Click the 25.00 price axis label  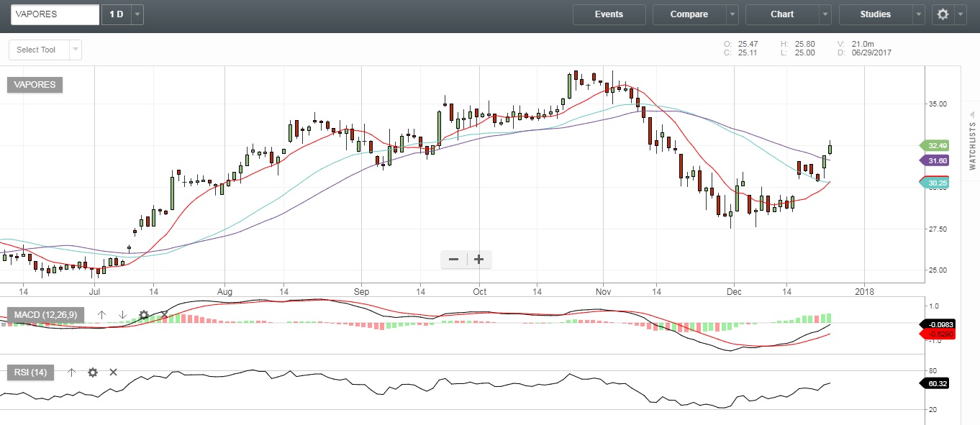click(x=938, y=270)
